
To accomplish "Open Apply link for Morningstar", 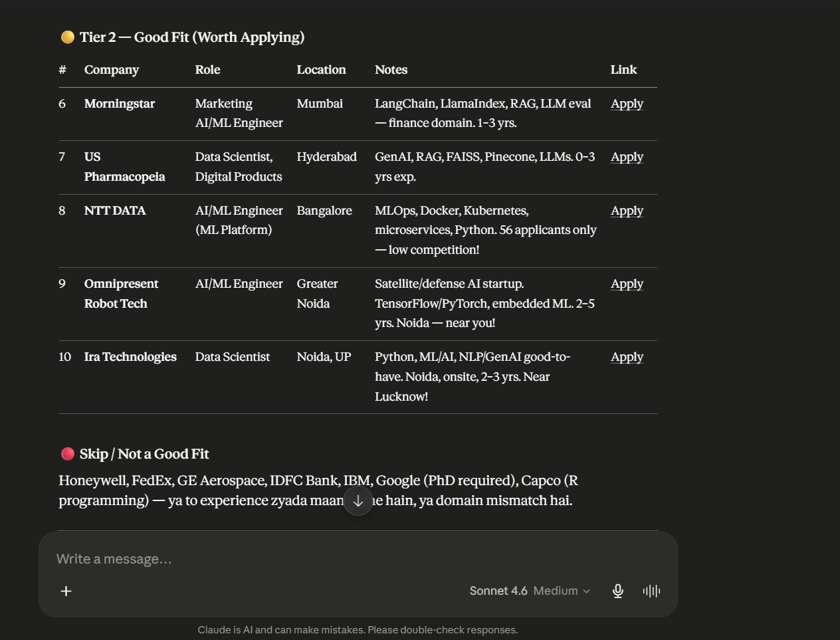I will coord(627,104).
